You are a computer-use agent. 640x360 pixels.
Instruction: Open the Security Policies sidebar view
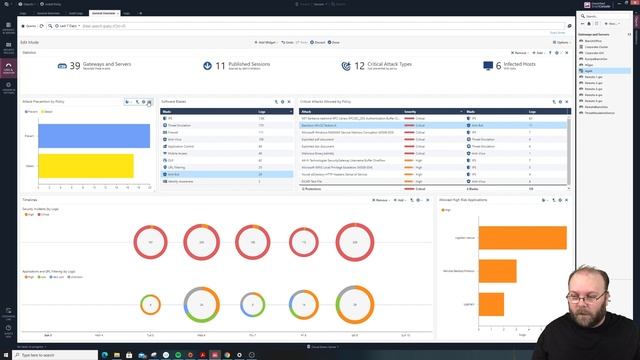point(9,48)
